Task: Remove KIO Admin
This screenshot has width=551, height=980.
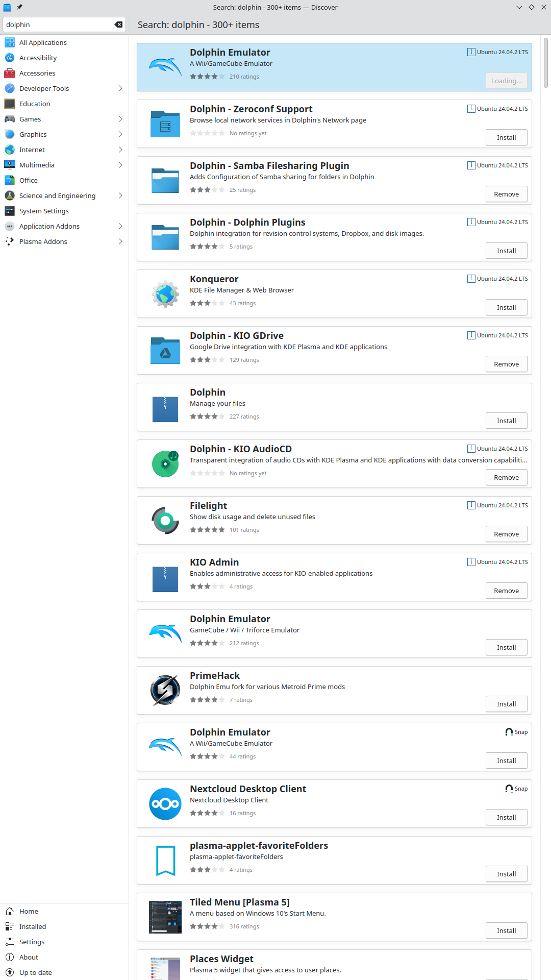Action: 507,591
